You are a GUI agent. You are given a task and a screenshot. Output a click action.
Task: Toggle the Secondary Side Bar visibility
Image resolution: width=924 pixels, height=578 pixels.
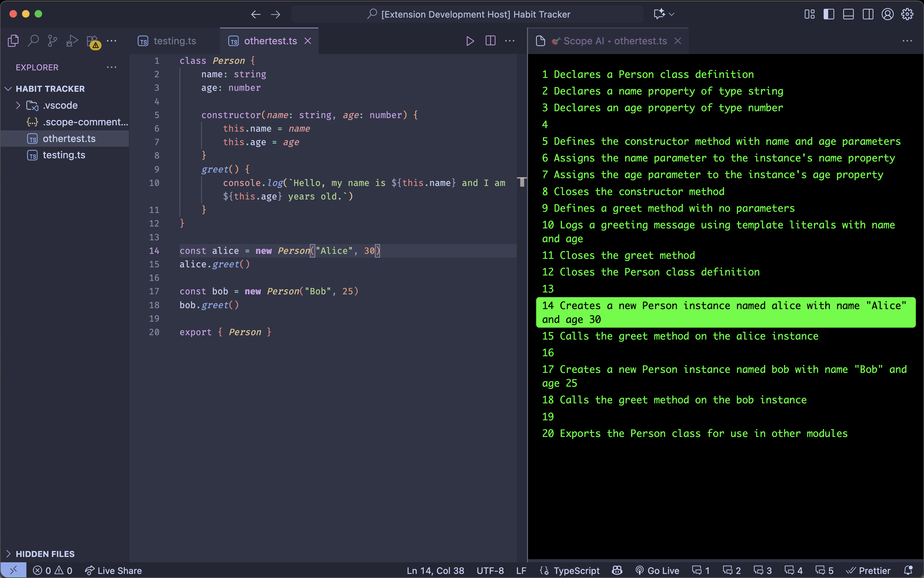coord(868,14)
